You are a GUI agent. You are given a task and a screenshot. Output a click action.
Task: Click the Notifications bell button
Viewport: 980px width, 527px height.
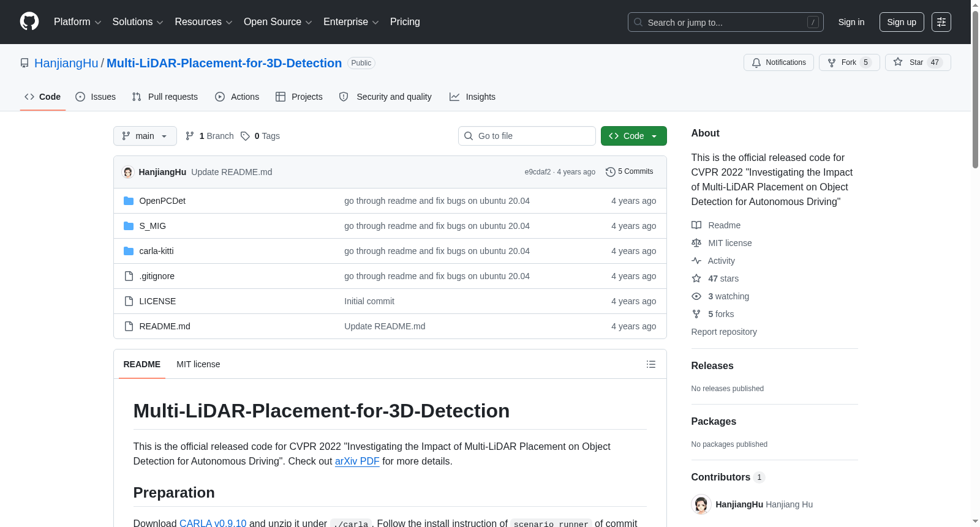click(778, 62)
